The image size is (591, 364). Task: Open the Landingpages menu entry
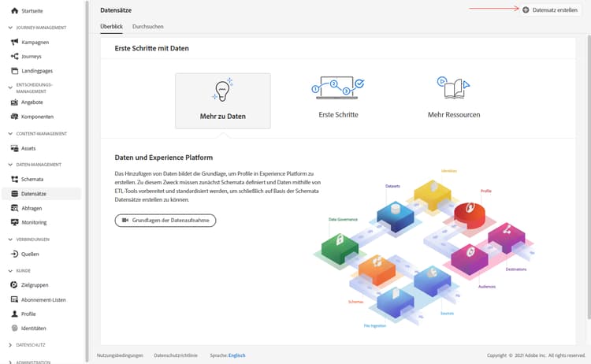pyautogui.click(x=37, y=71)
